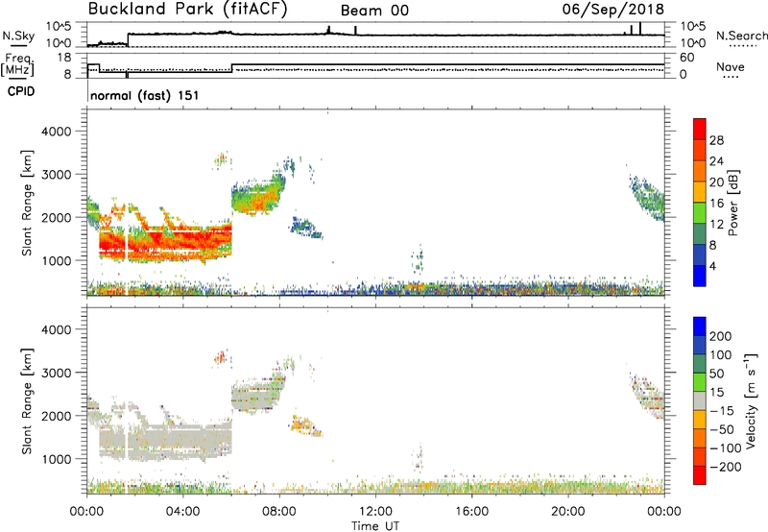Click the strong red echo band in power panel

tap(166, 241)
